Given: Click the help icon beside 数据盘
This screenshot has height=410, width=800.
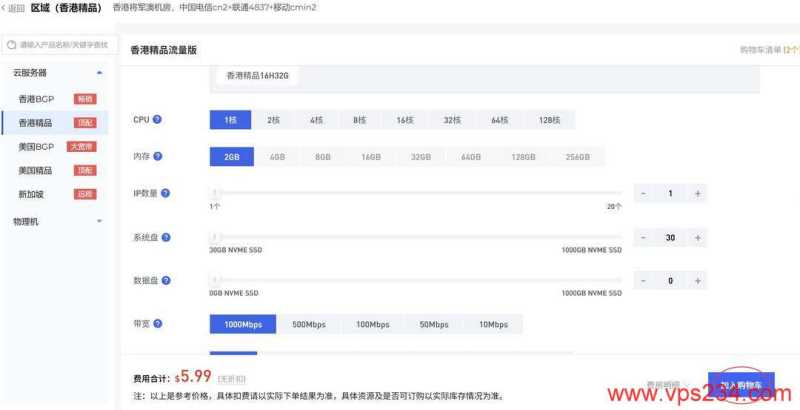Looking at the screenshot, I should pyautogui.click(x=165, y=281).
